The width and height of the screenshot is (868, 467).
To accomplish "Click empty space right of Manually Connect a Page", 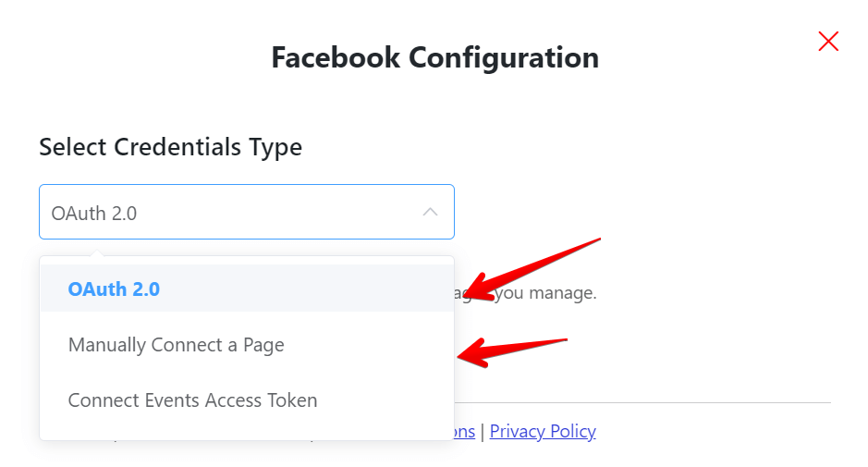I will pyautogui.click(x=370, y=345).
